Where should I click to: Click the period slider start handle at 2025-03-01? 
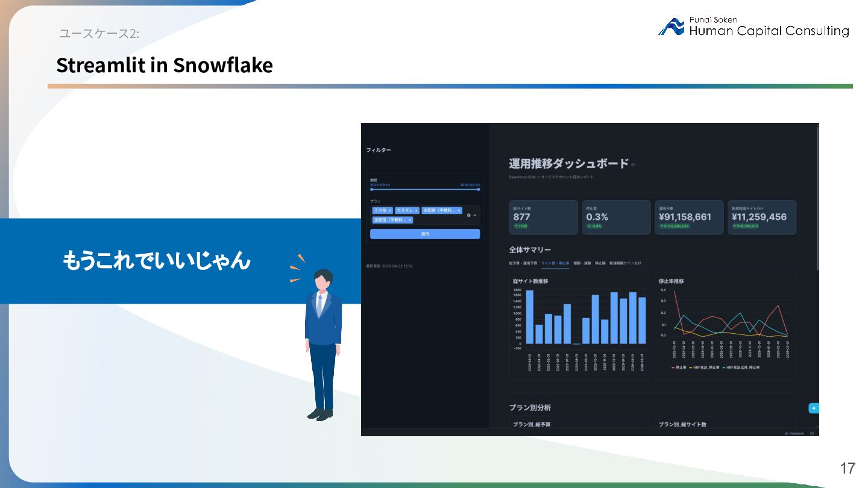pos(371,190)
